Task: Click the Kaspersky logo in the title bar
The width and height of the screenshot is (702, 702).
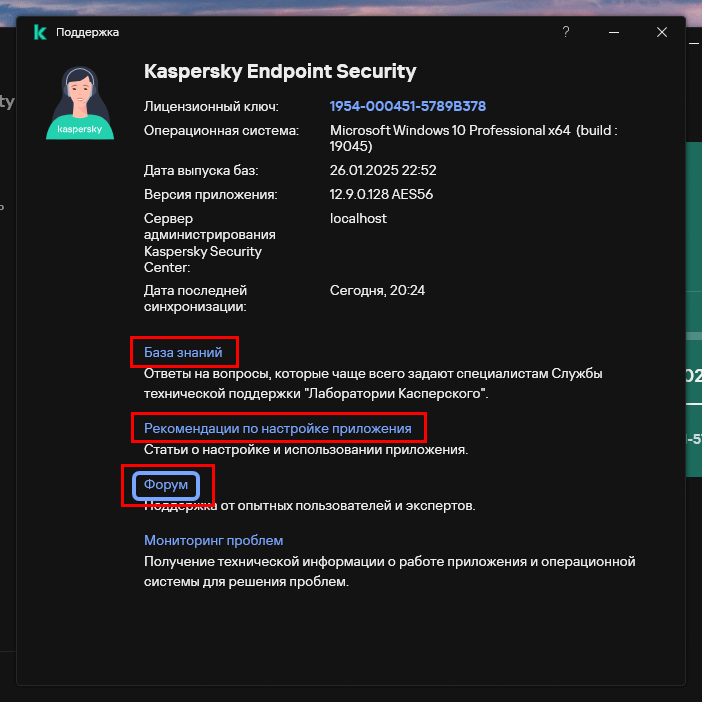Action: tap(40, 32)
